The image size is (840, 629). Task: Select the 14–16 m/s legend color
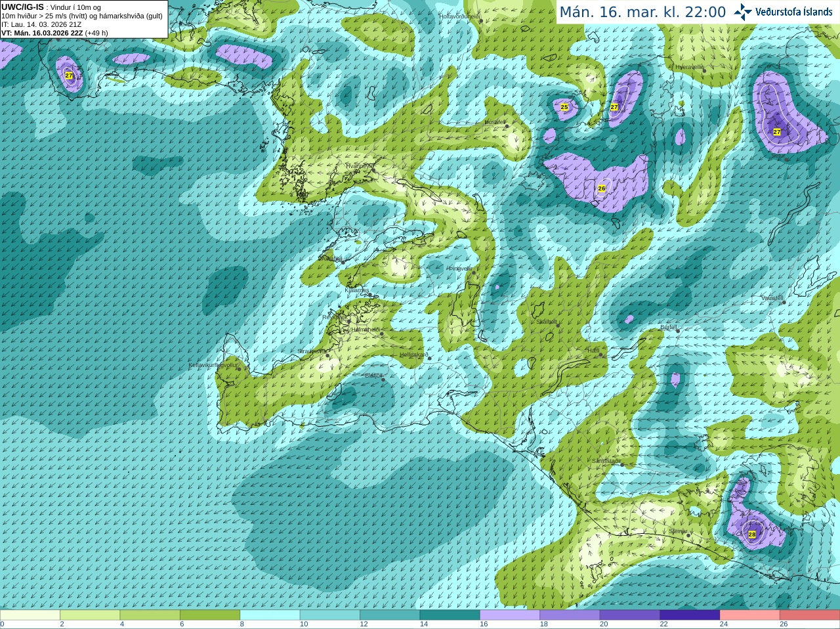click(450, 615)
